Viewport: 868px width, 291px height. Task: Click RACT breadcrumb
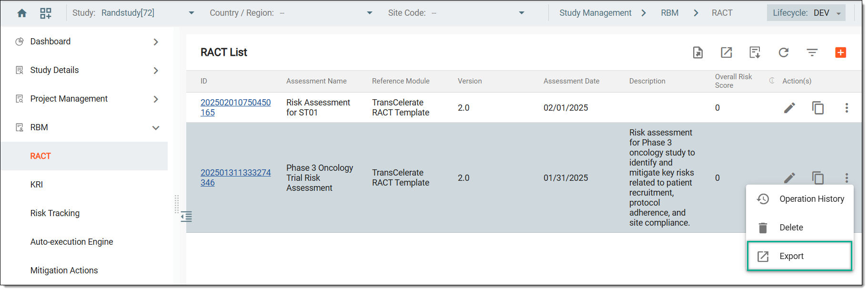pos(722,13)
